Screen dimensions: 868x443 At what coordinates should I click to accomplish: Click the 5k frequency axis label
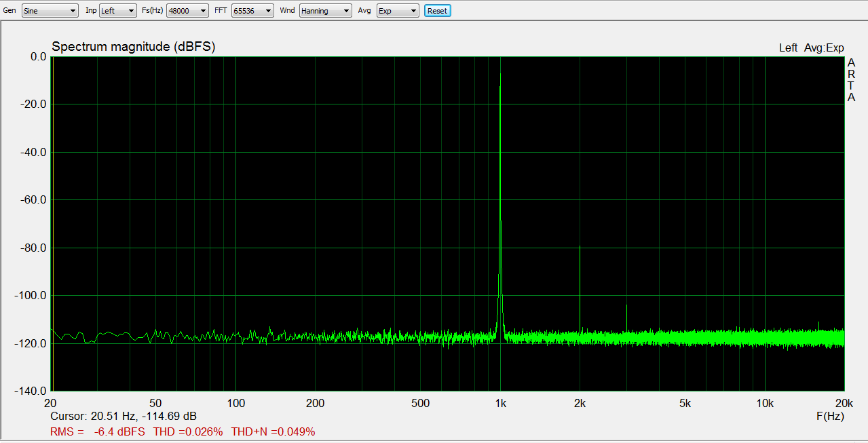click(685, 403)
